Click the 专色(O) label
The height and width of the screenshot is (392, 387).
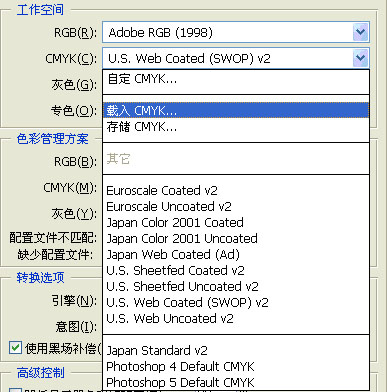pyautogui.click(x=74, y=110)
